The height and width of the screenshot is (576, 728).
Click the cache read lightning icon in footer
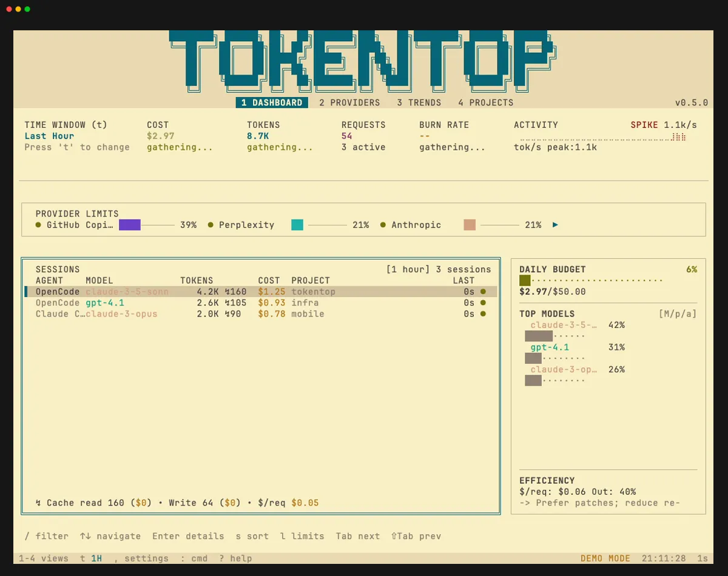[x=38, y=503]
